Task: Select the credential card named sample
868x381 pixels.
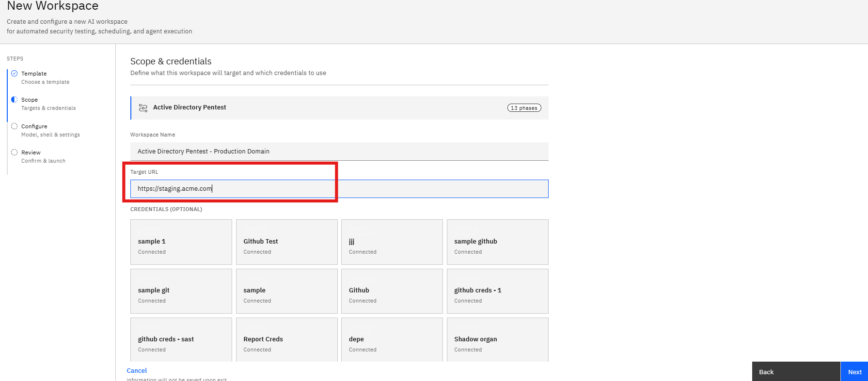Action: [287, 291]
